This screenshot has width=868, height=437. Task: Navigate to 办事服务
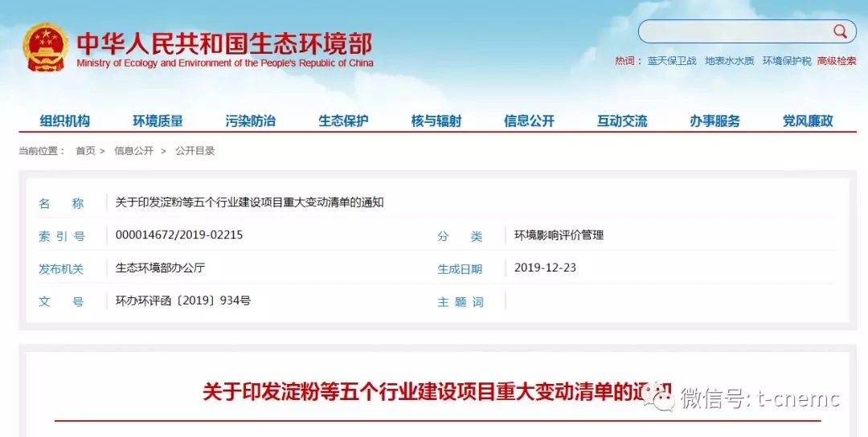click(x=714, y=121)
